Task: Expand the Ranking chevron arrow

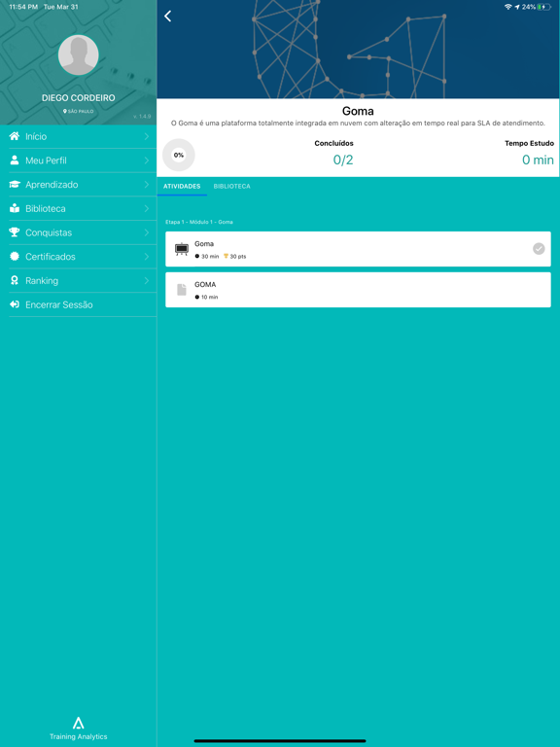Action: click(147, 280)
